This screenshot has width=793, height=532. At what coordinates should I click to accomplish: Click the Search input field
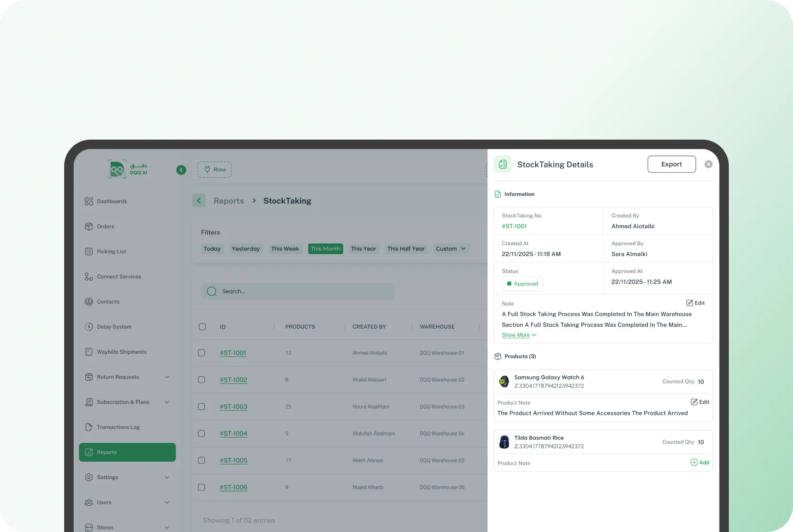click(298, 291)
